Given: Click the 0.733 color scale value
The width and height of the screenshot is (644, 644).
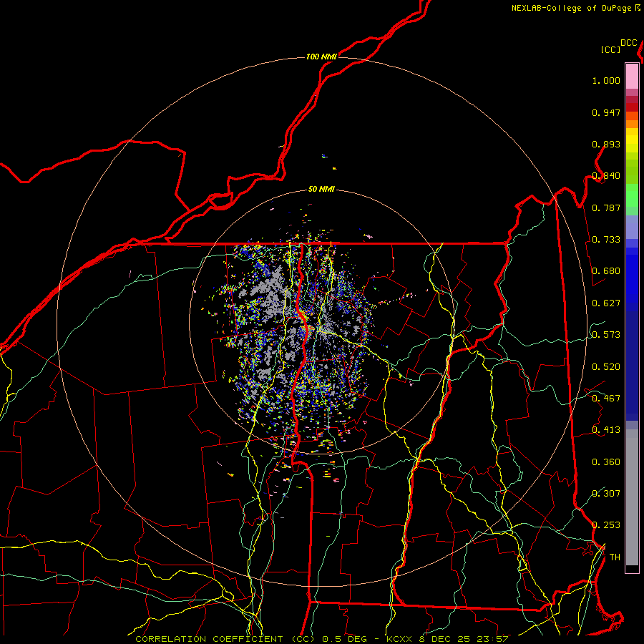Looking at the screenshot, I should tap(606, 240).
